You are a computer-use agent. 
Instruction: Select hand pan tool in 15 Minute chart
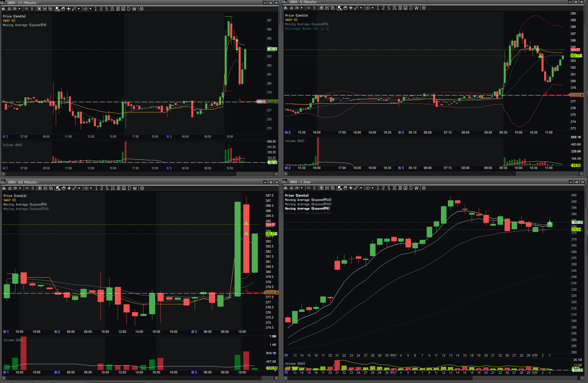[x=63, y=9]
